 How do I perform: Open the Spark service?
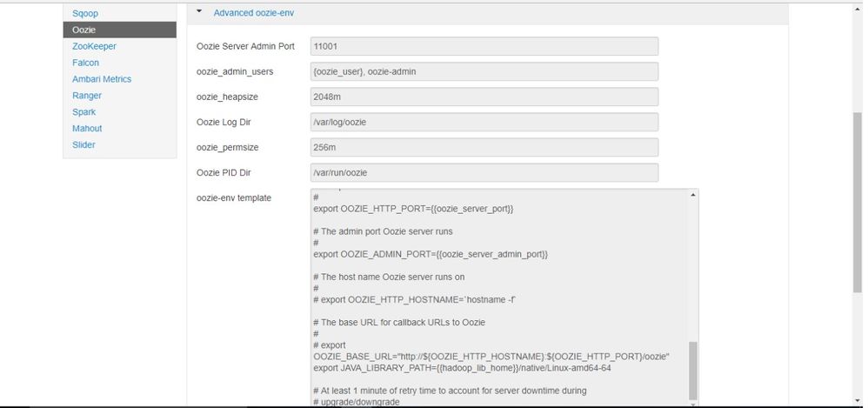click(x=84, y=112)
